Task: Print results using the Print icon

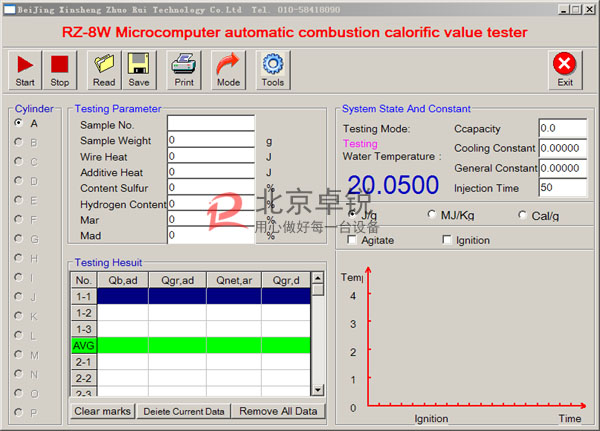Action: click(184, 70)
